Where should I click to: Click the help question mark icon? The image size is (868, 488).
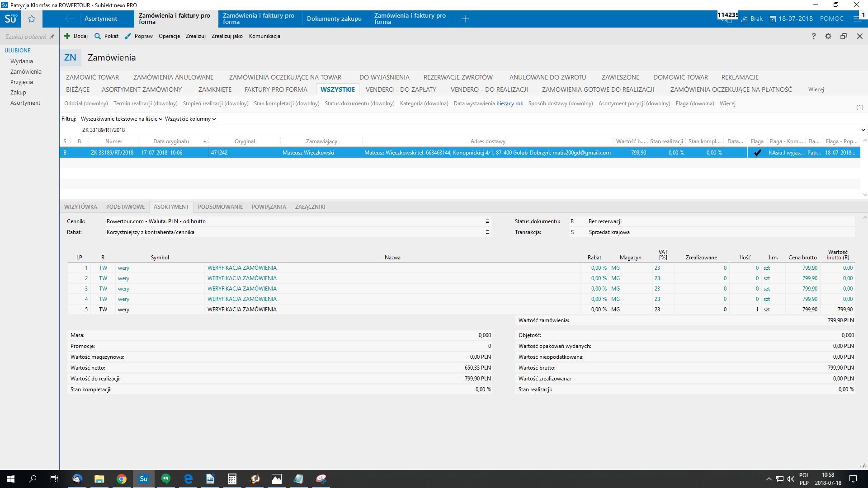(x=814, y=36)
